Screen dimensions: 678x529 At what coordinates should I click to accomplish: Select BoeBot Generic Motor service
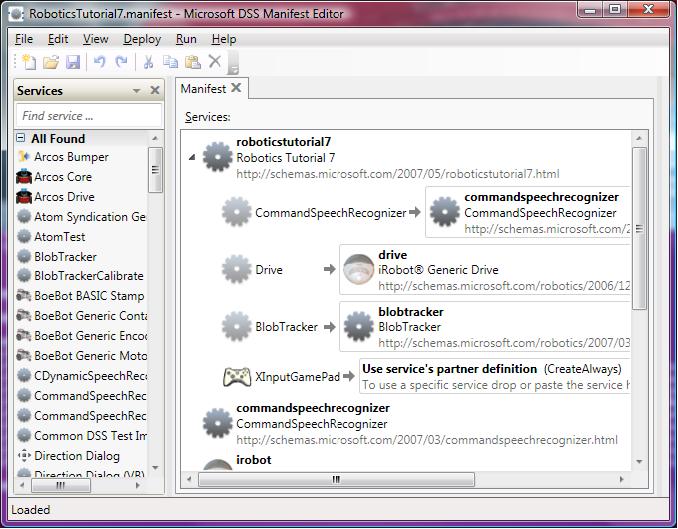coord(81,356)
